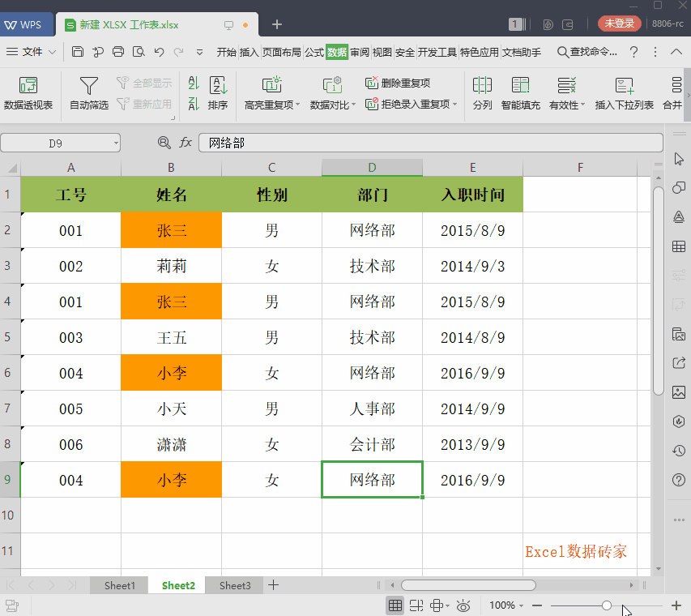Viewport: 691px width, 616px height.
Task: Select cell E8 containing 2013/9/9
Action: pos(472,444)
